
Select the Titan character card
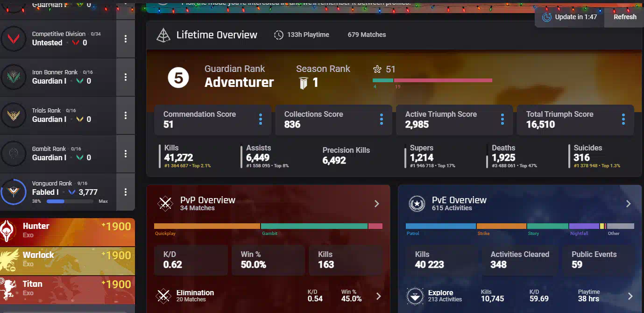tap(67, 289)
